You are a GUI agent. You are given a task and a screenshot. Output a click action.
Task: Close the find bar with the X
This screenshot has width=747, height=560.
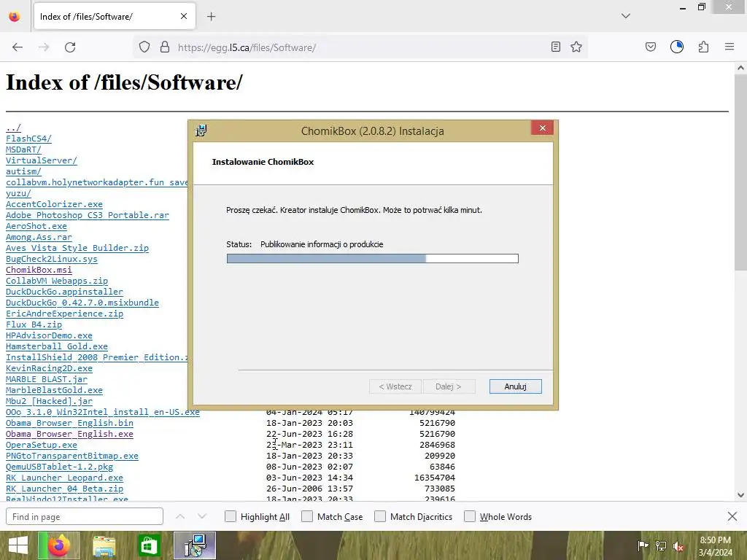(x=732, y=517)
